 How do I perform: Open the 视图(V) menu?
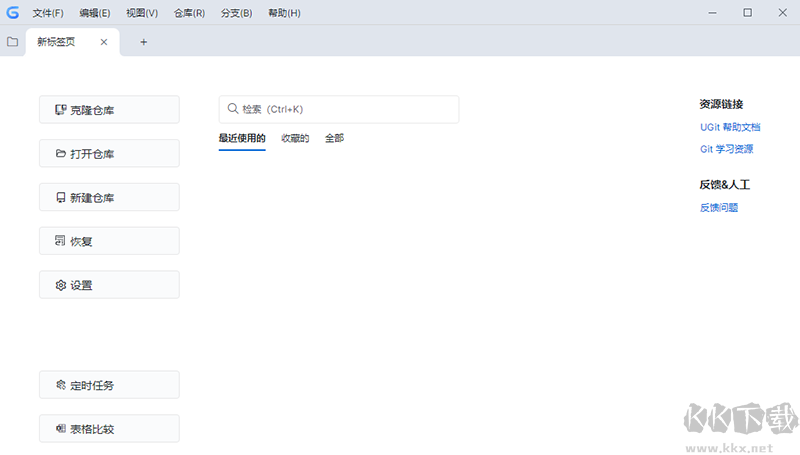tap(142, 13)
